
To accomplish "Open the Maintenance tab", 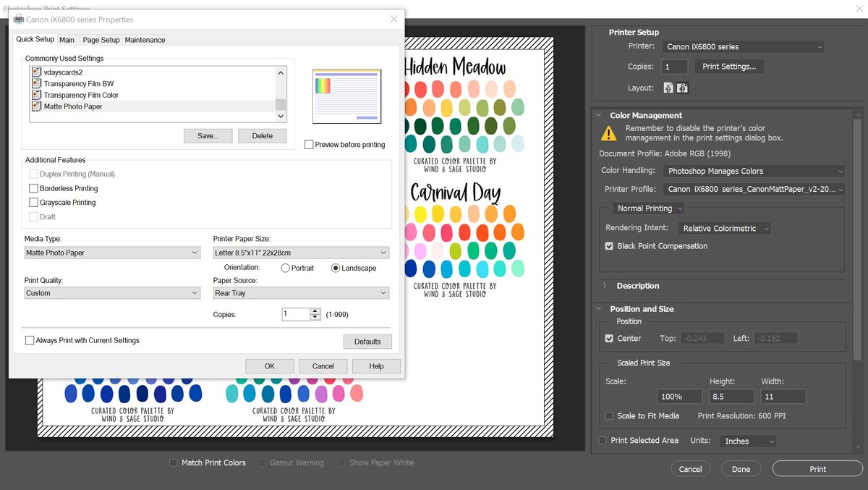I will pyautogui.click(x=145, y=40).
